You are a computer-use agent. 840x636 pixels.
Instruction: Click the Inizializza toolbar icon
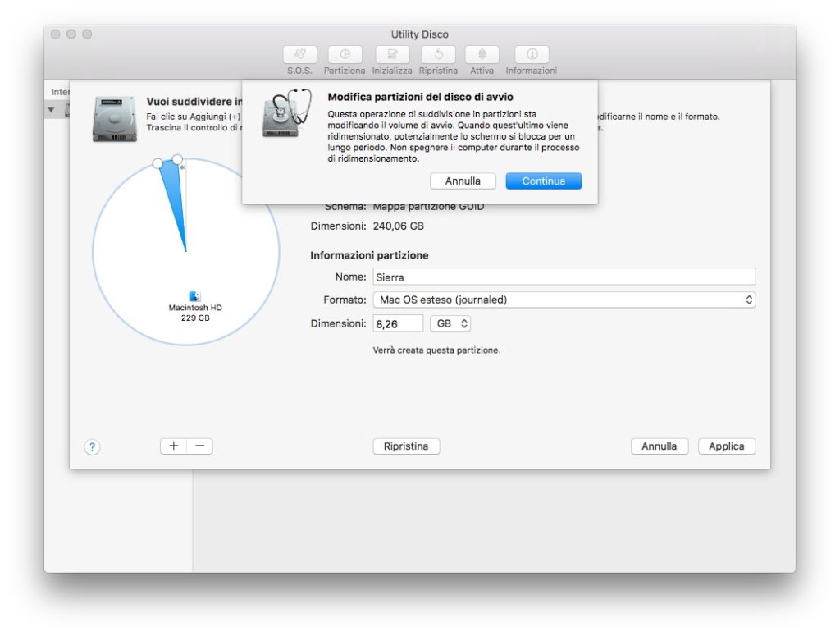[x=392, y=54]
